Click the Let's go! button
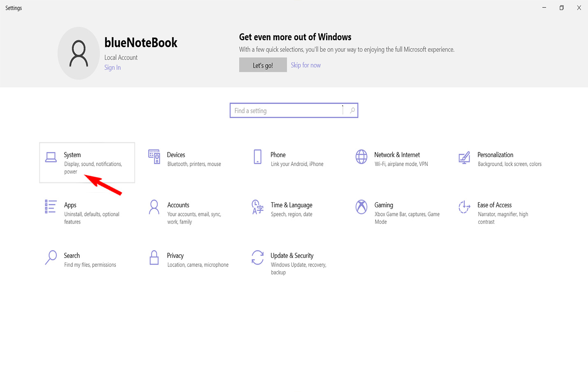The image size is (588, 392). point(263,65)
